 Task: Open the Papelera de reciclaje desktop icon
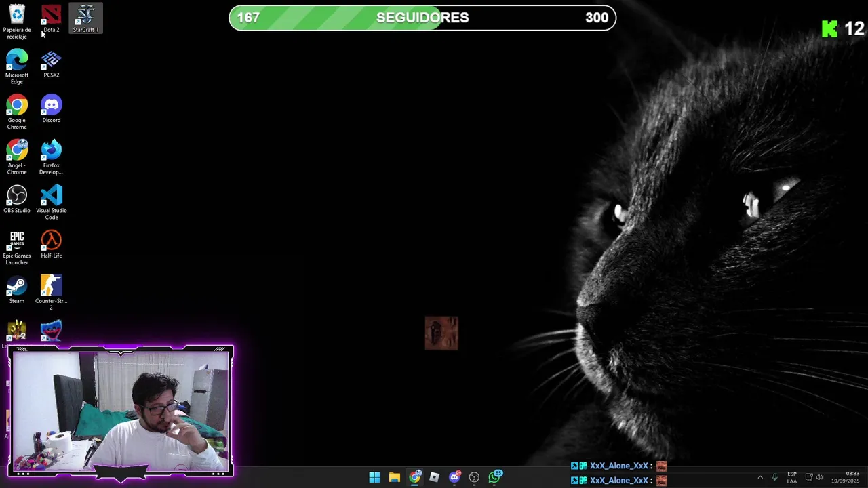click(x=17, y=22)
